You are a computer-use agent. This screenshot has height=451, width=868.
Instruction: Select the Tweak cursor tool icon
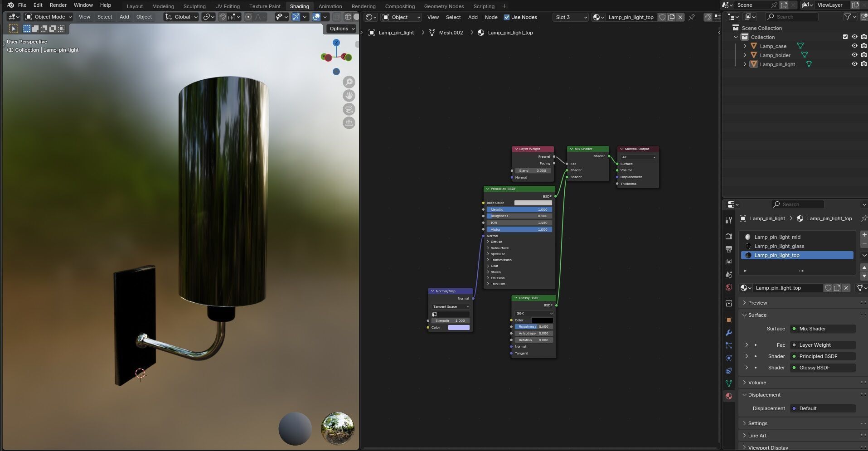(x=14, y=29)
